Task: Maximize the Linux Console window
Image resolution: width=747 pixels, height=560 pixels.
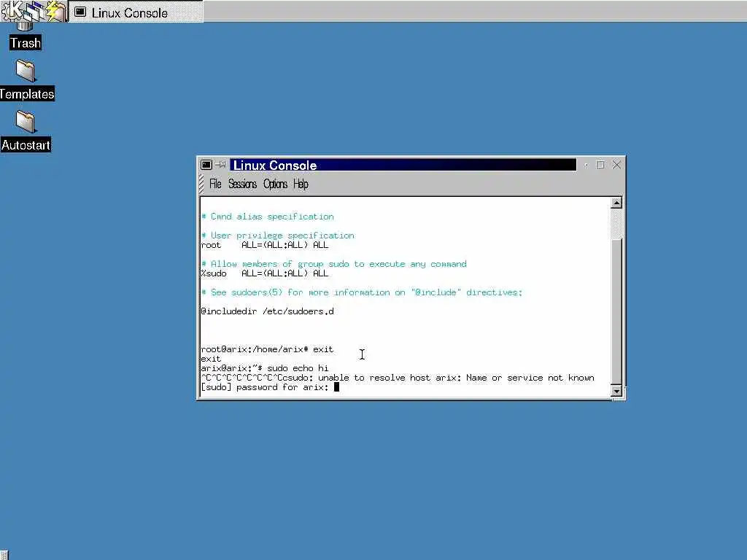Action: [600, 165]
